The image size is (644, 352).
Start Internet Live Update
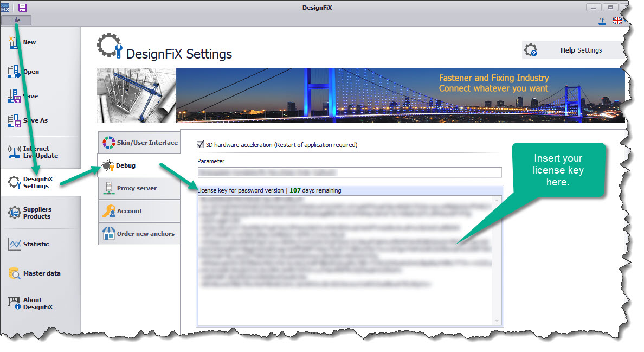pos(40,152)
